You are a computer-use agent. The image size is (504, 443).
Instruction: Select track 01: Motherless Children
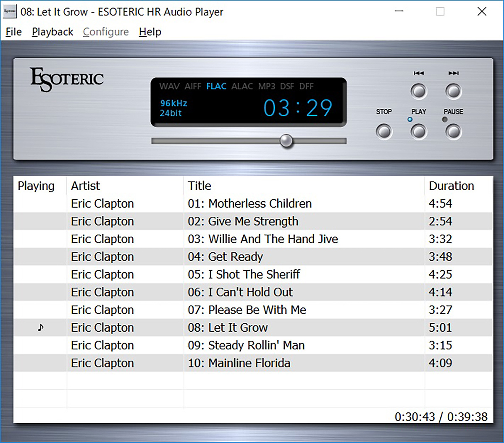[253, 204]
